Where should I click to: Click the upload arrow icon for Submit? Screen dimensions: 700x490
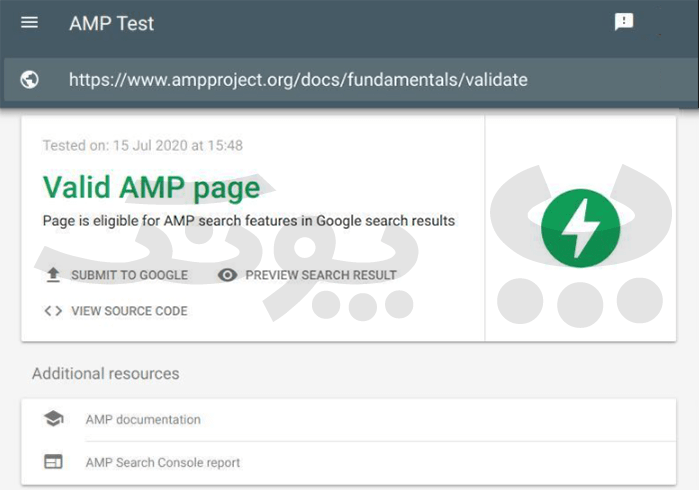click(x=53, y=275)
